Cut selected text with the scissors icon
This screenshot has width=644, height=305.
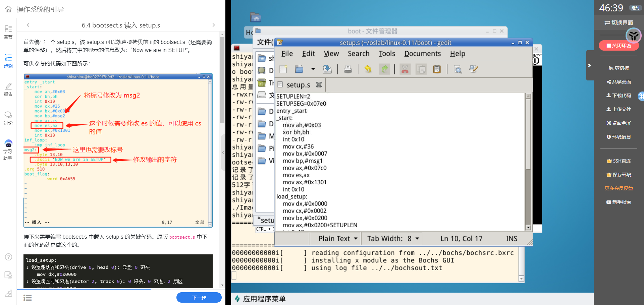click(x=405, y=69)
